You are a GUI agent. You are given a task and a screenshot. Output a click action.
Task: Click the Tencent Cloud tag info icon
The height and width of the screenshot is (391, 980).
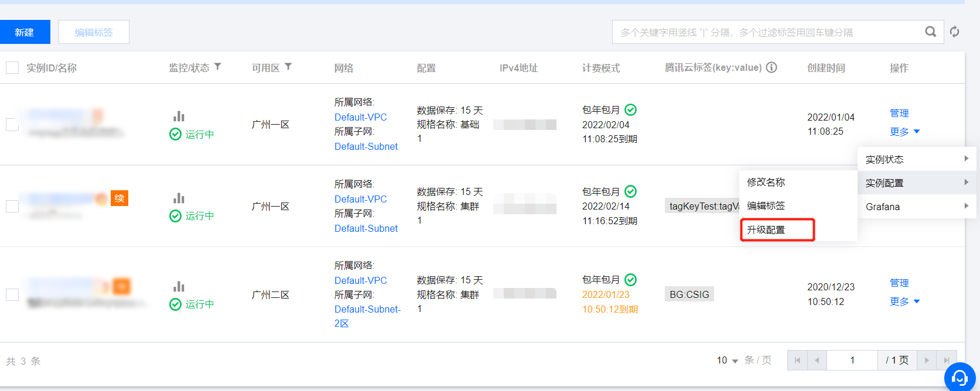pos(772,67)
